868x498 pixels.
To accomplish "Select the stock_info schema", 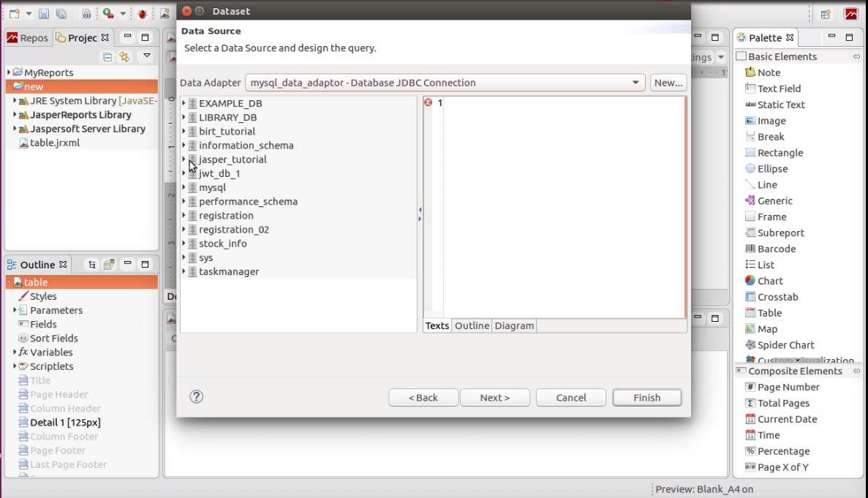I will coord(222,244).
